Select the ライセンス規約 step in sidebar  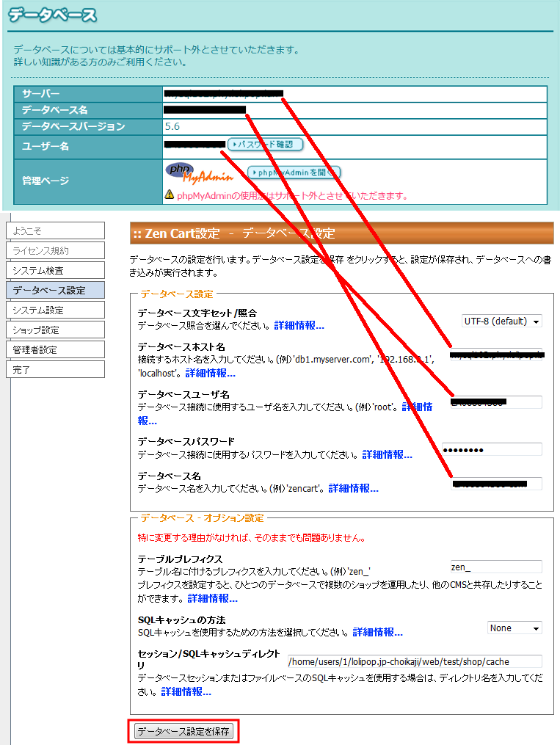point(56,250)
